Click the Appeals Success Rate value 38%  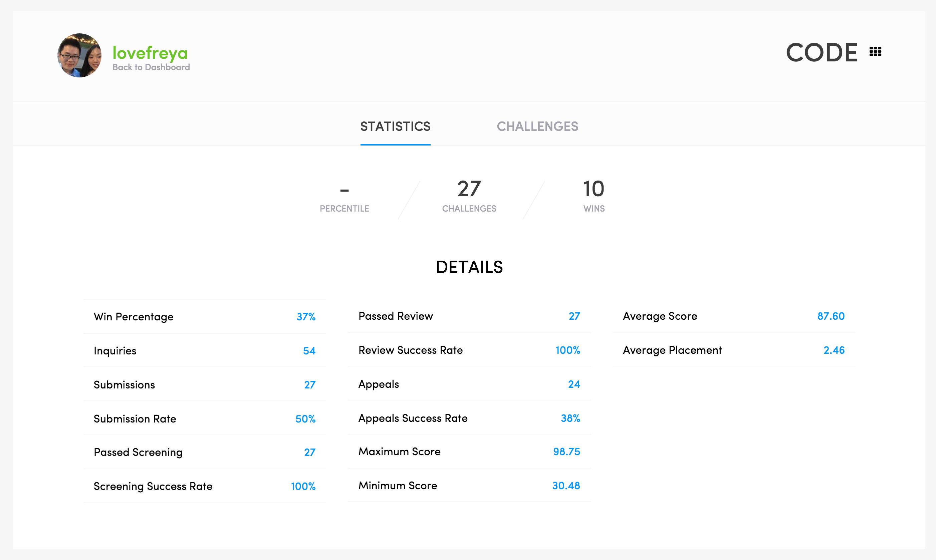click(570, 418)
